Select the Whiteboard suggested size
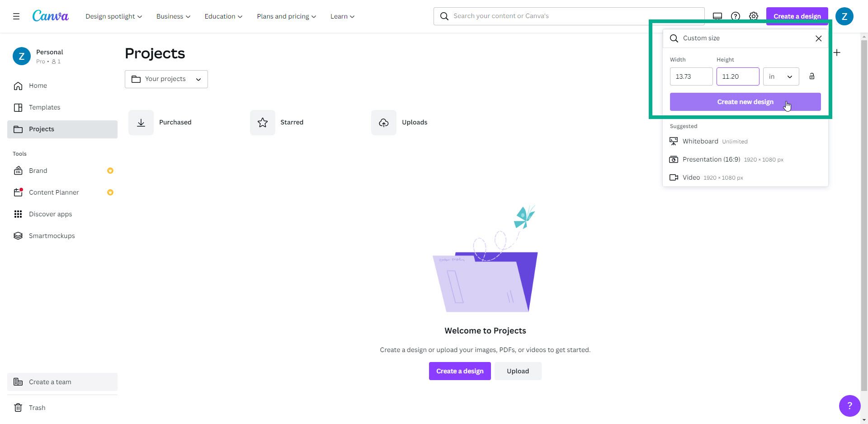This screenshot has width=868, height=424. [x=700, y=141]
